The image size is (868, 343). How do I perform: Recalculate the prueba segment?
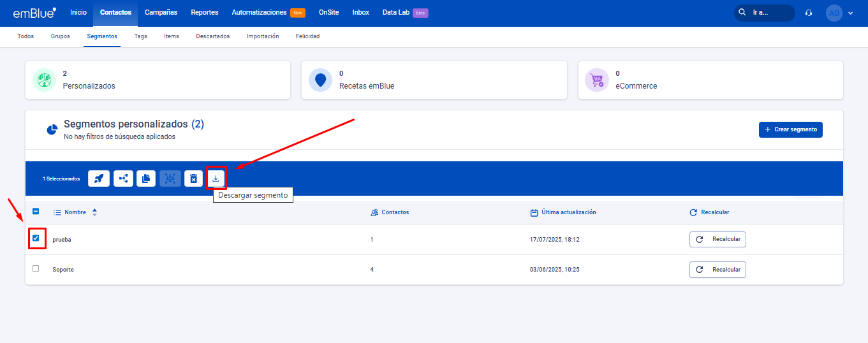[717, 239]
